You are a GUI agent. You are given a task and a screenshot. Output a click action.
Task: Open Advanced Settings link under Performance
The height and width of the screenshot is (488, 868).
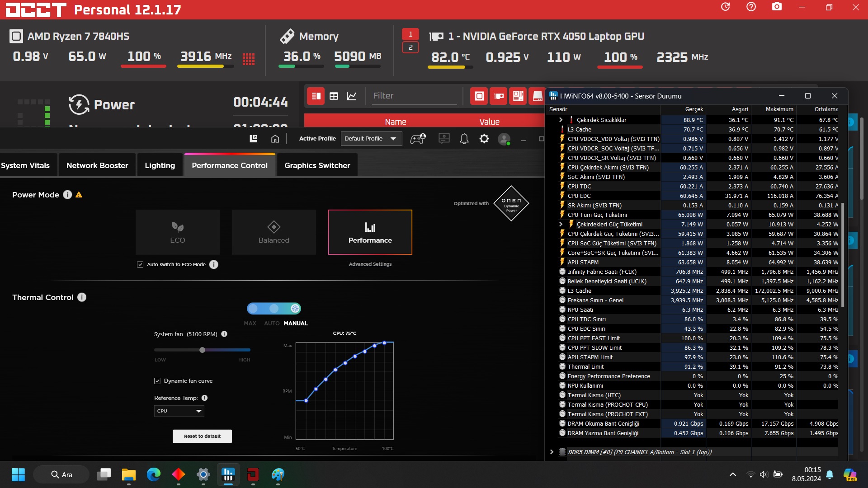tap(370, 264)
